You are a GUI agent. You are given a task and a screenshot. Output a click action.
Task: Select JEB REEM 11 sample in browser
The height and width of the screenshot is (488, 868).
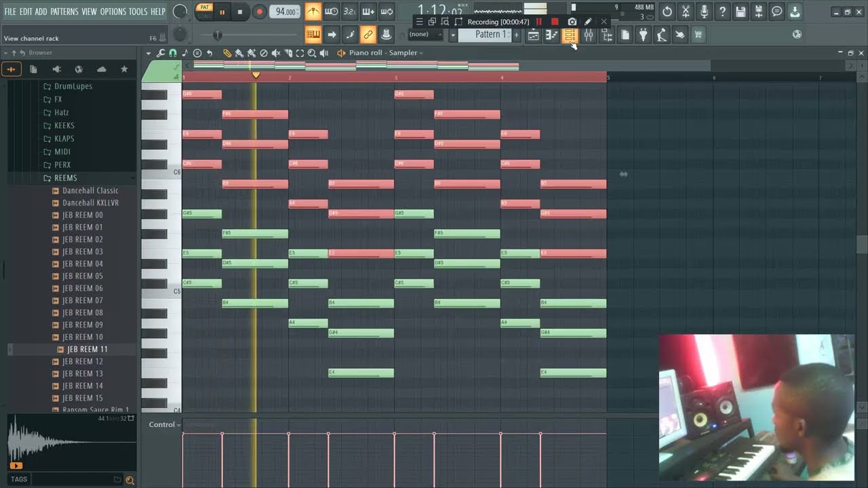87,350
